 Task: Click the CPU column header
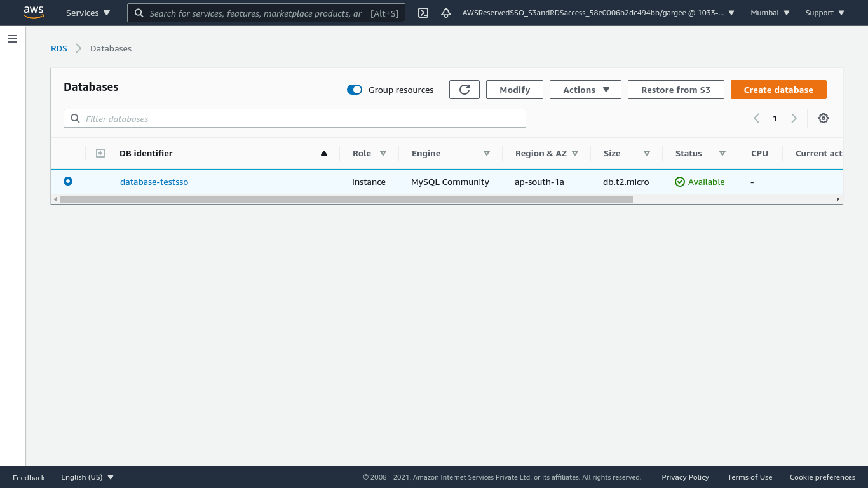click(759, 153)
